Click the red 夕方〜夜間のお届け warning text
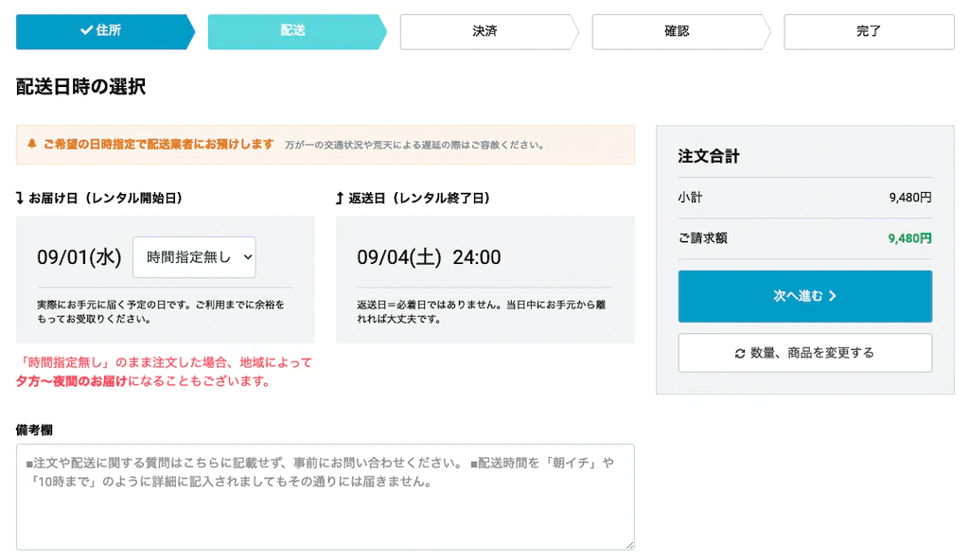The height and width of the screenshot is (560, 969). click(72, 381)
